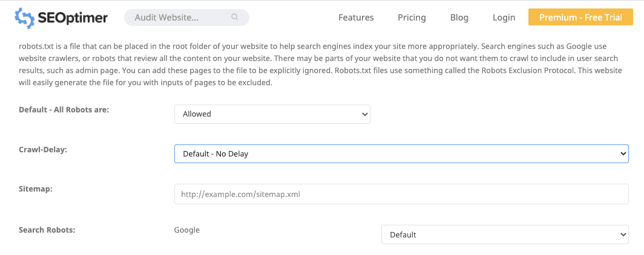The image size is (644, 255).
Task: Click the 'Sitemap:' field label
Action: [36, 189]
